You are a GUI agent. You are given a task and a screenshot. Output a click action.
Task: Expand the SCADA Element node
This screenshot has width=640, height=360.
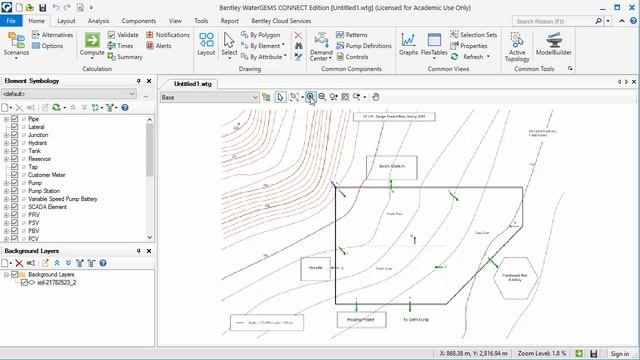tap(6, 207)
